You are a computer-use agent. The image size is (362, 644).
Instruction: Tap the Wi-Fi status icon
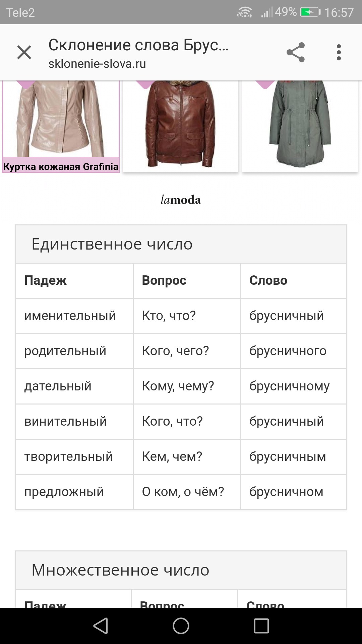245,13
